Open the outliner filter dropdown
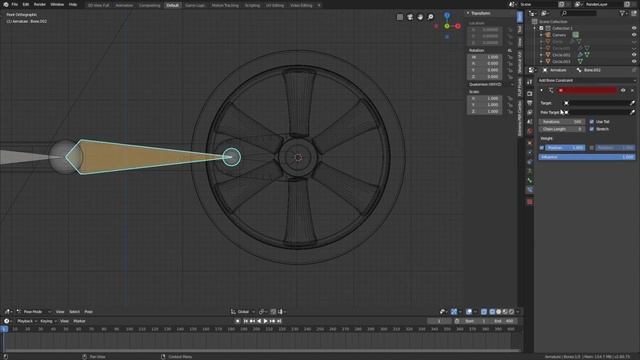640x360 pixels. (623, 13)
